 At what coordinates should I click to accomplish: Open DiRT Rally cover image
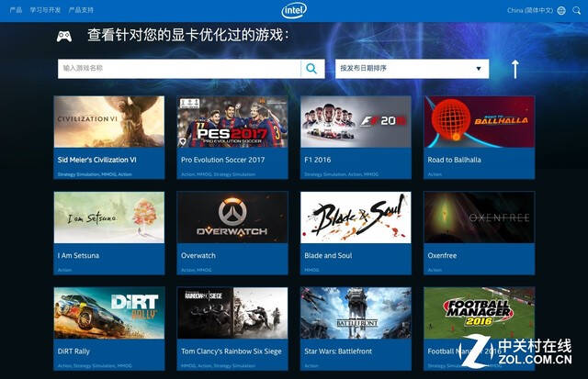[x=109, y=313]
